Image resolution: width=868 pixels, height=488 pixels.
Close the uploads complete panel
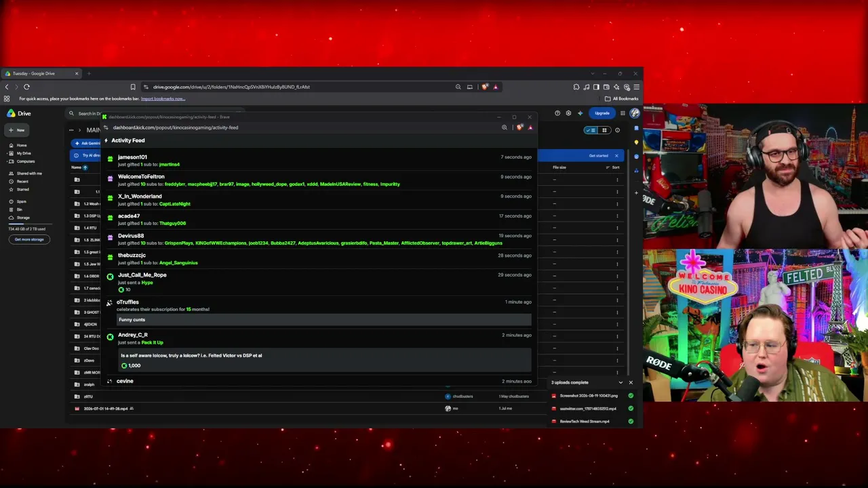631,383
